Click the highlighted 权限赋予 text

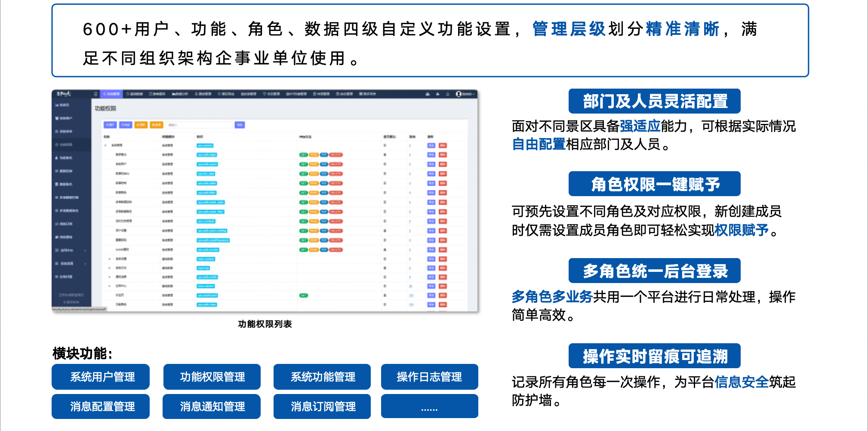[x=742, y=230]
